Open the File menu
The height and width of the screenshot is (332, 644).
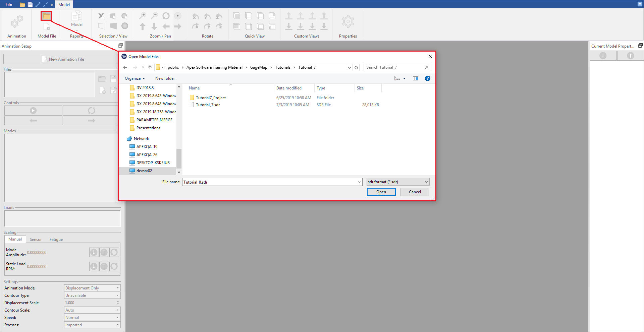[x=9, y=4]
